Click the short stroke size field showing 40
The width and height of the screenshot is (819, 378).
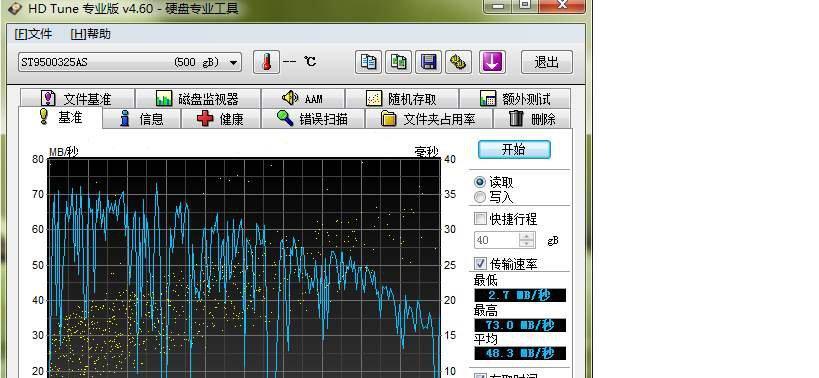pos(496,240)
